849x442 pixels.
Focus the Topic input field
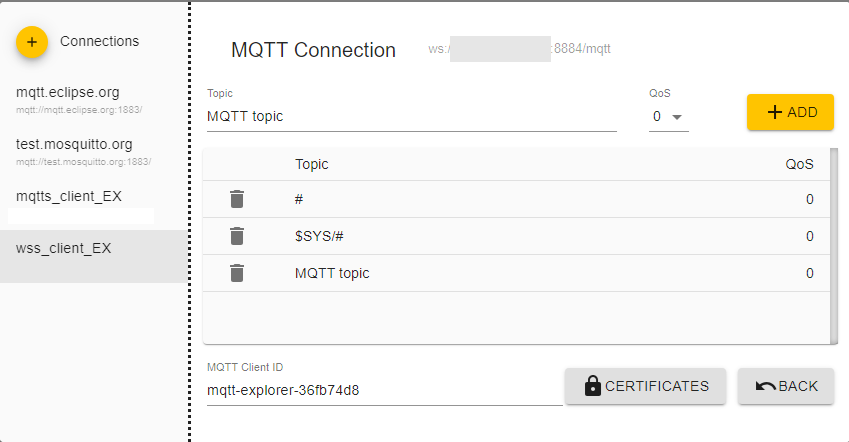click(411, 116)
